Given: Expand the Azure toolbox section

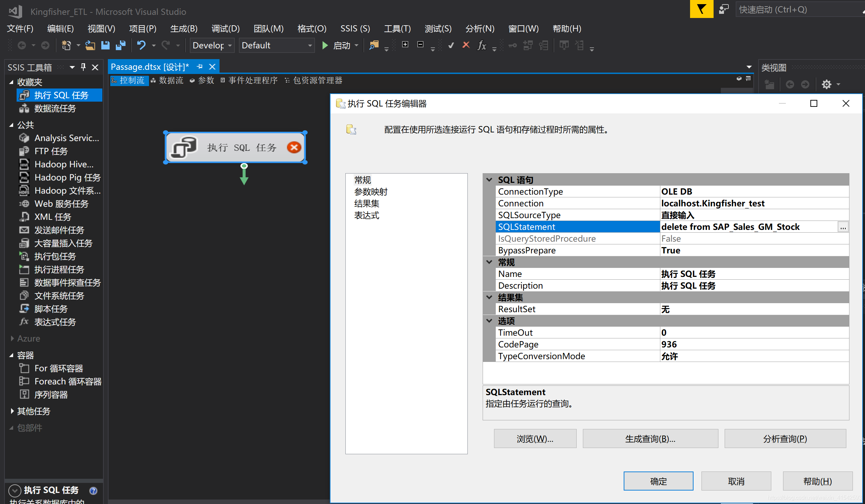Looking at the screenshot, I should click(x=12, y=338).
